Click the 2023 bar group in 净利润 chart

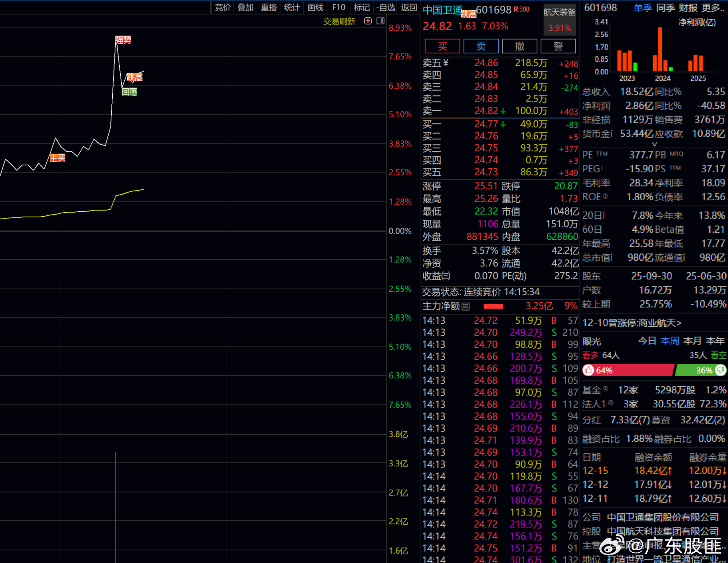tap(627, 60)
